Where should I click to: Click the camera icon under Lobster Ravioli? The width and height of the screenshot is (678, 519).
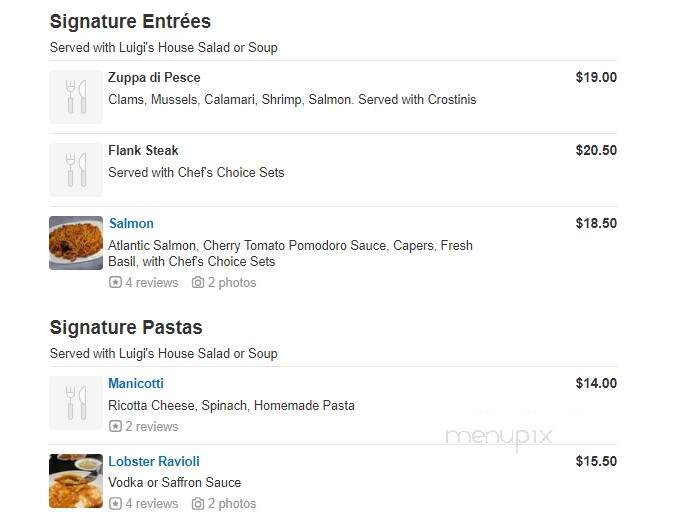[x=198, y=503]
